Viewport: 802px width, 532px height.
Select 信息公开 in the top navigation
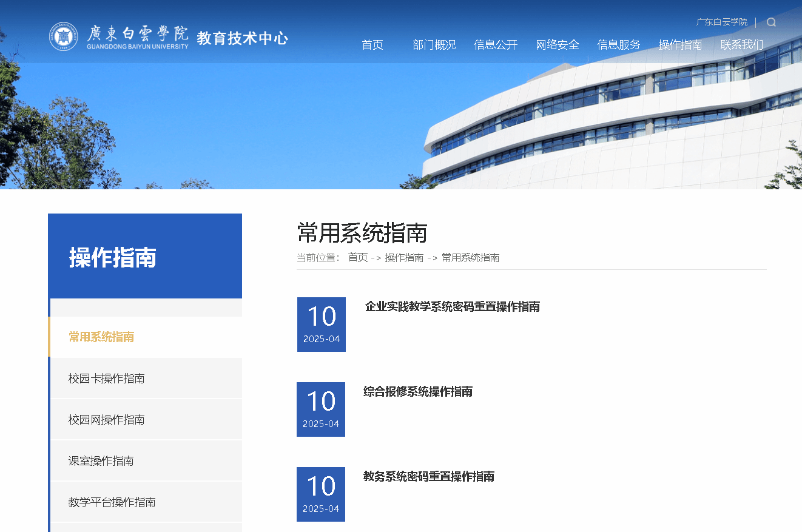496,45
